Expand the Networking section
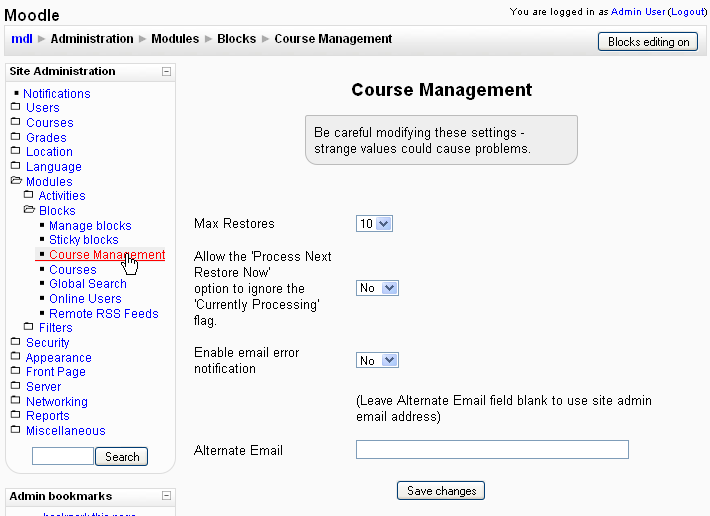 tap(57, 401)
